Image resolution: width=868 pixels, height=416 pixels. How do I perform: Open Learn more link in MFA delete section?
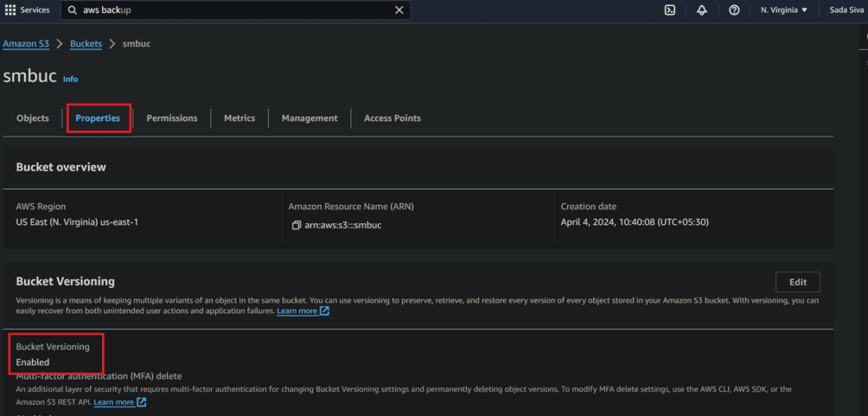[119, 402]
